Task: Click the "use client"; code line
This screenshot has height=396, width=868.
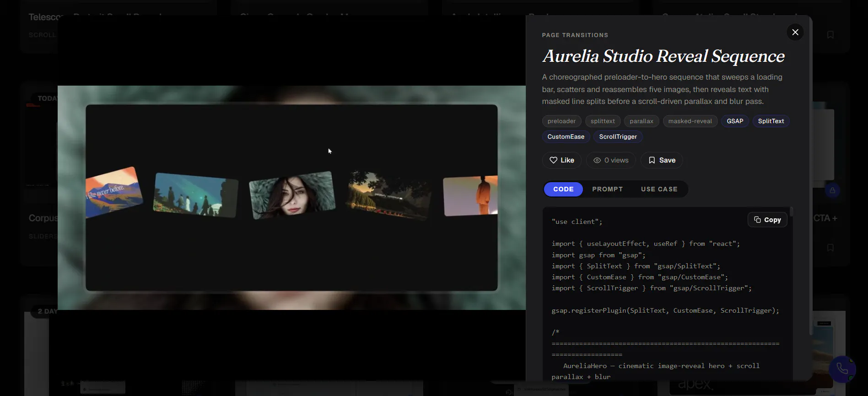Action: [577, 222]
